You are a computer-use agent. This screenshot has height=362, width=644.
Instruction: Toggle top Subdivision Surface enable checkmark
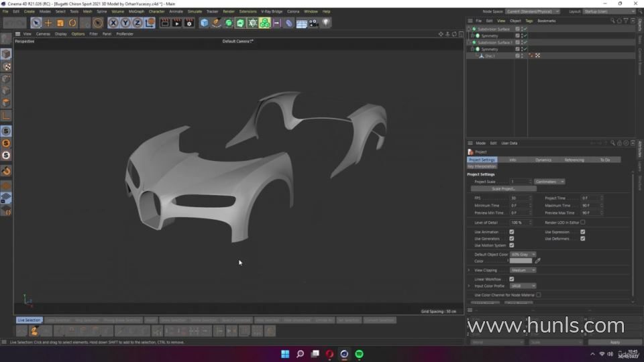tap(525, 29)
